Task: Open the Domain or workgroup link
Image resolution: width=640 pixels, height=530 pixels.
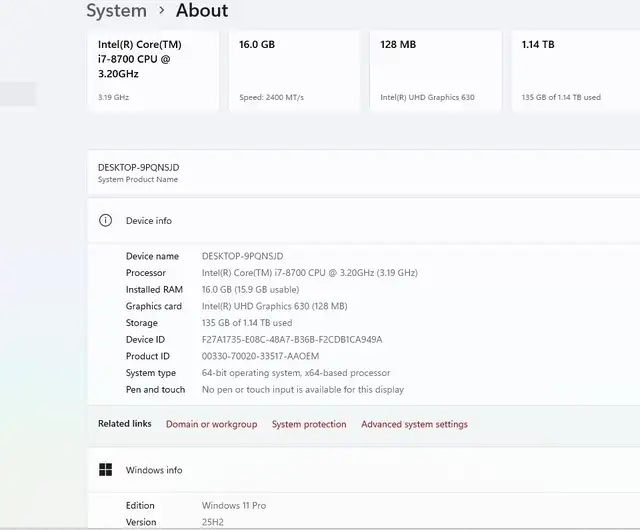Action: tap(211, 424)
